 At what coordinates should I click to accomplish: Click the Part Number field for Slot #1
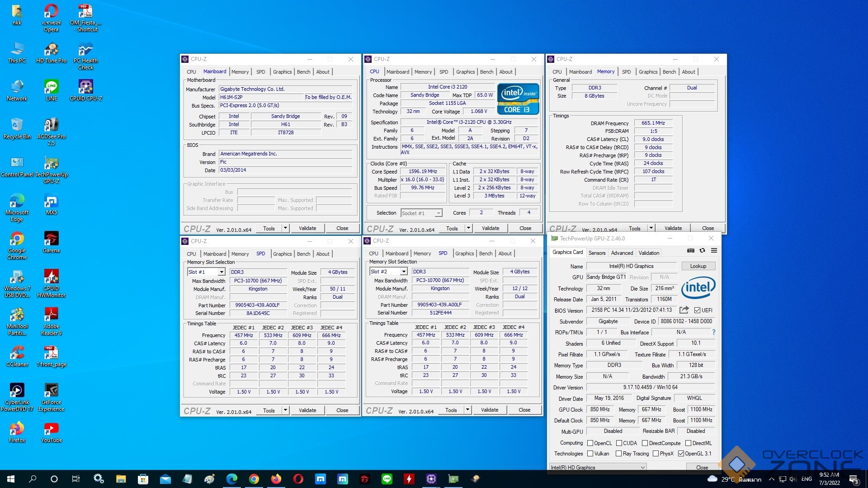[x=258, y=305]
